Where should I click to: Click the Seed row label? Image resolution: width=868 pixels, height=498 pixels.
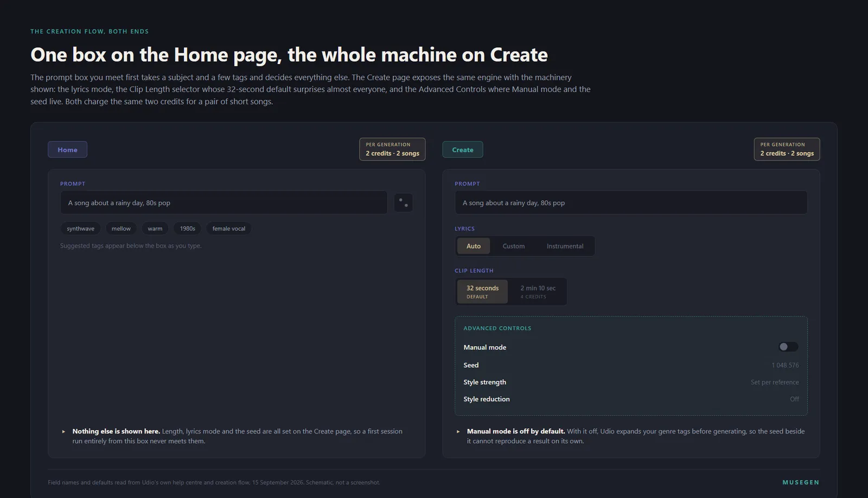pos(471,365)
